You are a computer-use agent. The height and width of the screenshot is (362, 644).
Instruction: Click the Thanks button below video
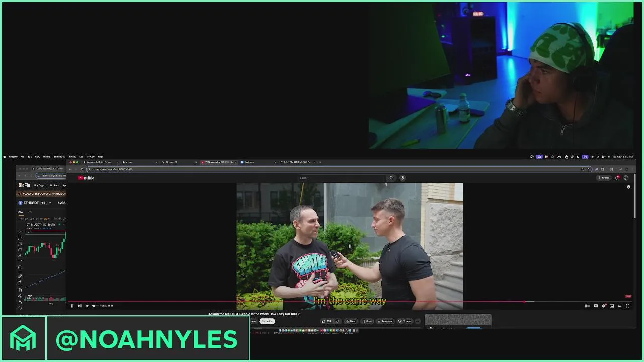[x=405, y=321]
